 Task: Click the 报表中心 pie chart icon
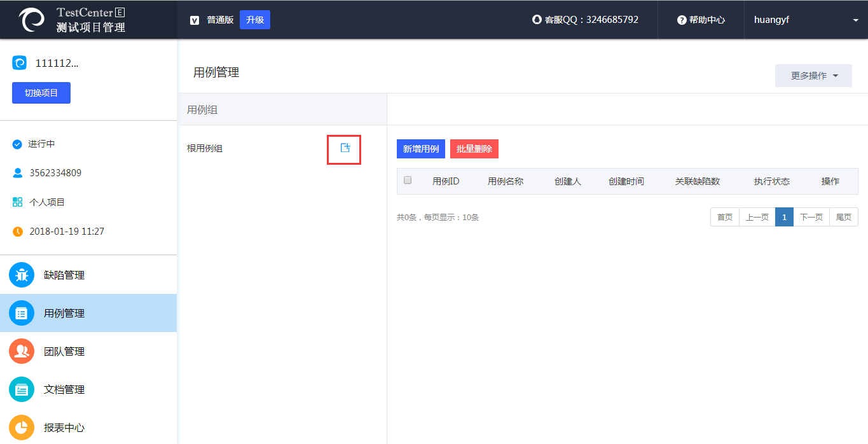(x=22, y=427)
